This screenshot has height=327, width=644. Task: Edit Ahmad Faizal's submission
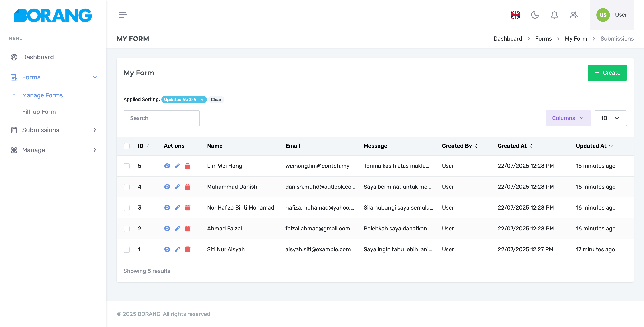177,229
